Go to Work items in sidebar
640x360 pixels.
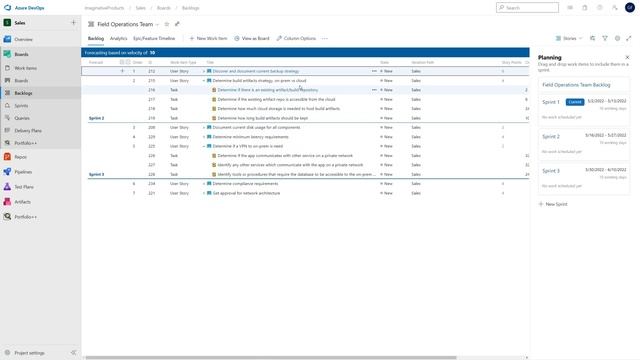[25, 68]
